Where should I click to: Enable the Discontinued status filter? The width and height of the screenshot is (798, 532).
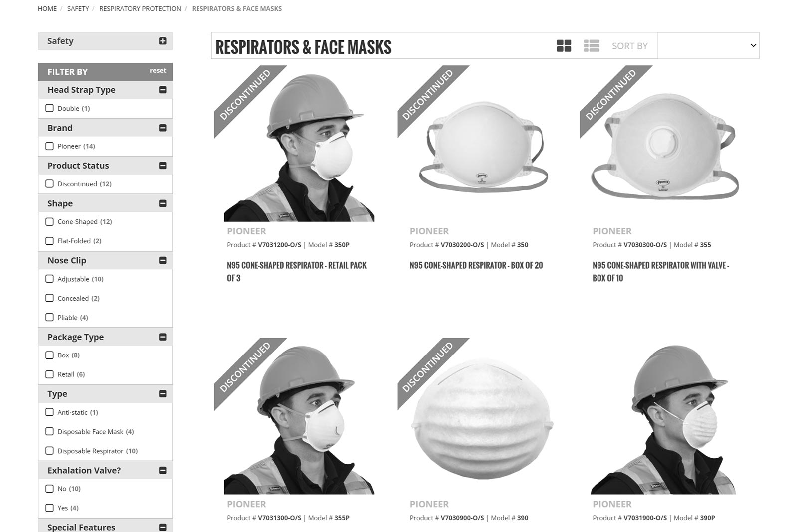click(x=50, y=184)
